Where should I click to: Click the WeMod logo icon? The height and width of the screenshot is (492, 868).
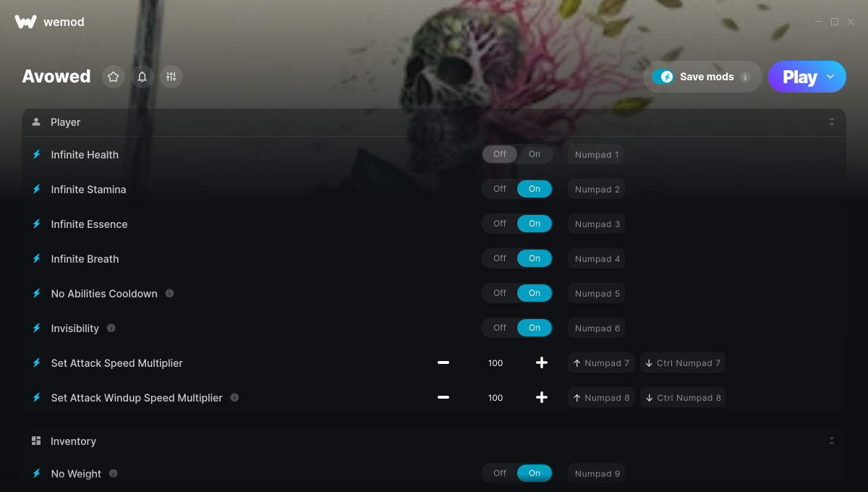(25, 22)
